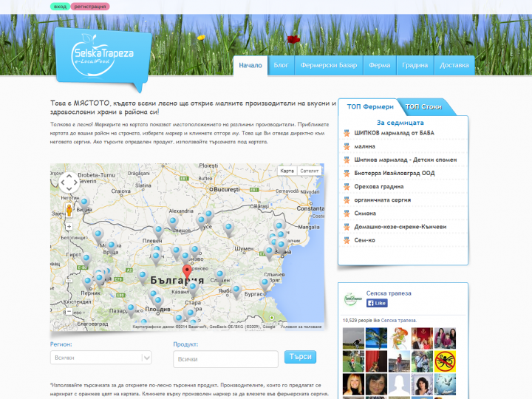
Task: Open the Блог tab
Action: (x=282, y=65)
